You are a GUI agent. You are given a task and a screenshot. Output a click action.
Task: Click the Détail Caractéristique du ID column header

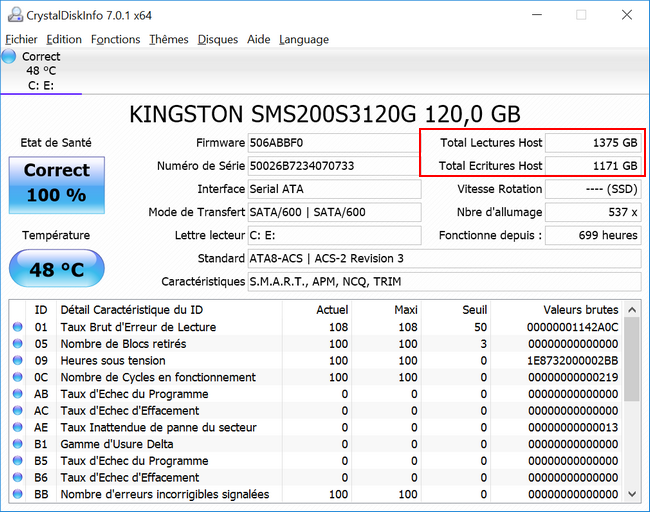click(x=169, y=310)
